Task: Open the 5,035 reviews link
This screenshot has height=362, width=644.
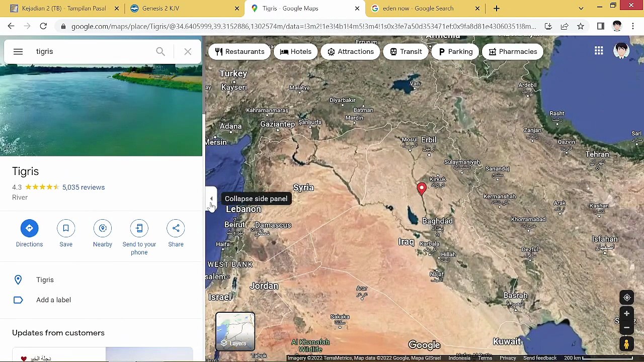Action: pos(84,187)
